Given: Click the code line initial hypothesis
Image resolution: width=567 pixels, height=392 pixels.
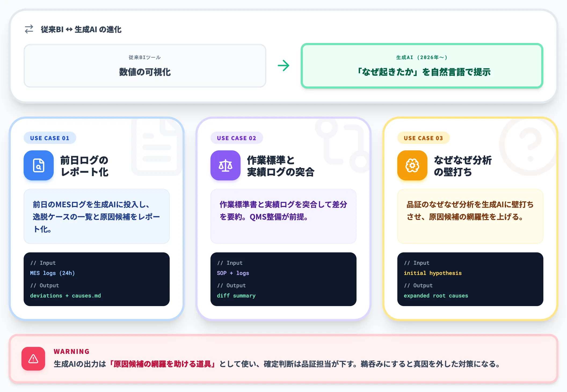Looking at the screenshot, I should pos(432,273).
